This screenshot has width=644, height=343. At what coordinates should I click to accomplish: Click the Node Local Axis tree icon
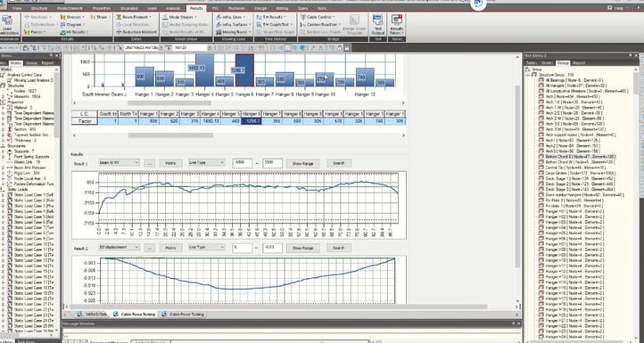pyautogui.click(x=9, y=178)
